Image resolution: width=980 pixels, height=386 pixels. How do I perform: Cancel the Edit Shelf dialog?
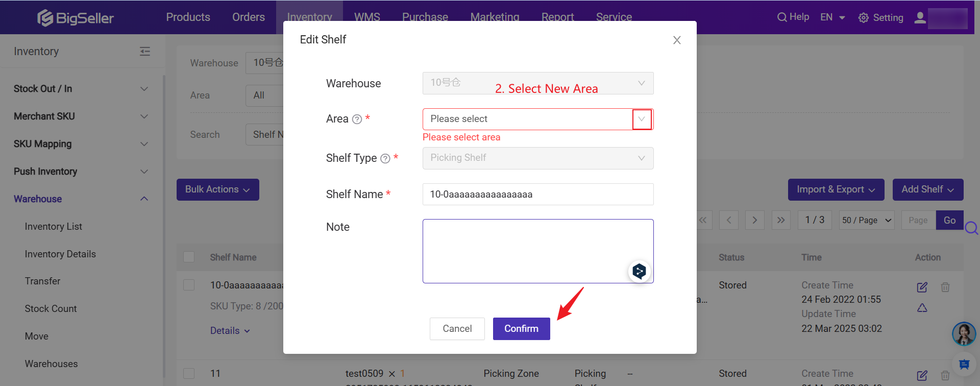click(457, 329)
